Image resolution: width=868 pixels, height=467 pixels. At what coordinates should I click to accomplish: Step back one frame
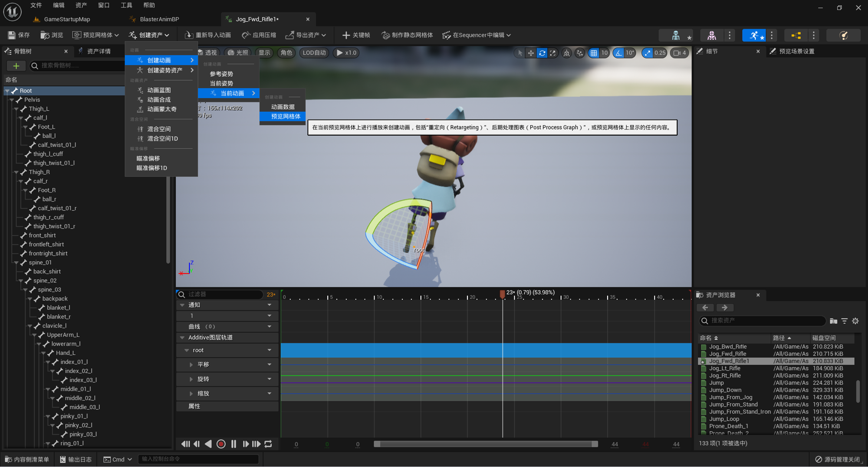coord(197,444)
